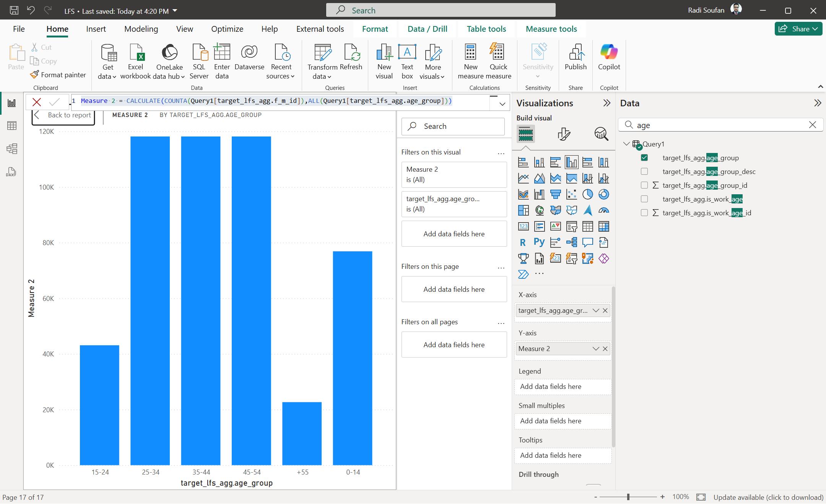Insert a New visual
This screenshot has width=826, height=504.
pyautogui.click(x=384, y=62)
